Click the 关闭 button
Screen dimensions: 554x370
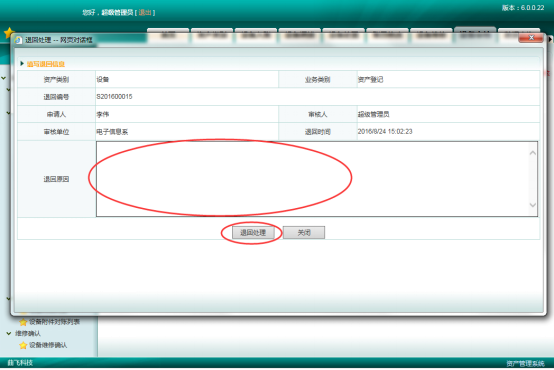pos(304,233)
